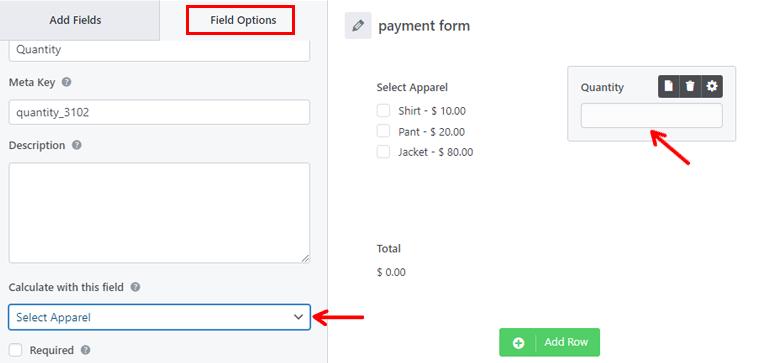
Task: Check the Jacket - $ 80.00 option
Action: point(383,152)
